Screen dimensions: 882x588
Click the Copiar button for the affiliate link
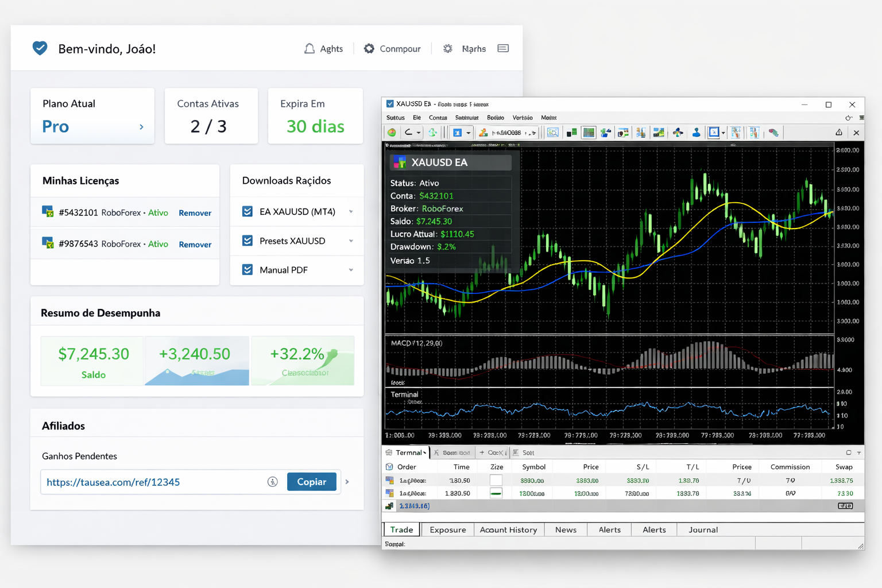pos(312,482)
